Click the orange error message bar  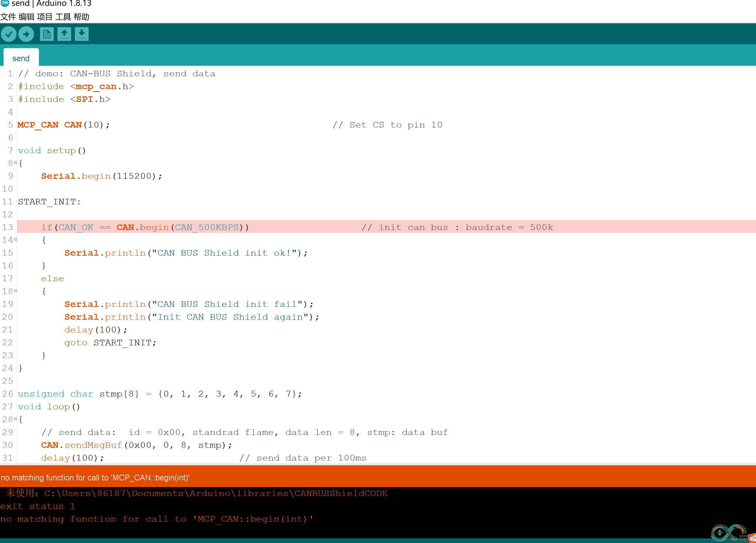coord(378,477)
